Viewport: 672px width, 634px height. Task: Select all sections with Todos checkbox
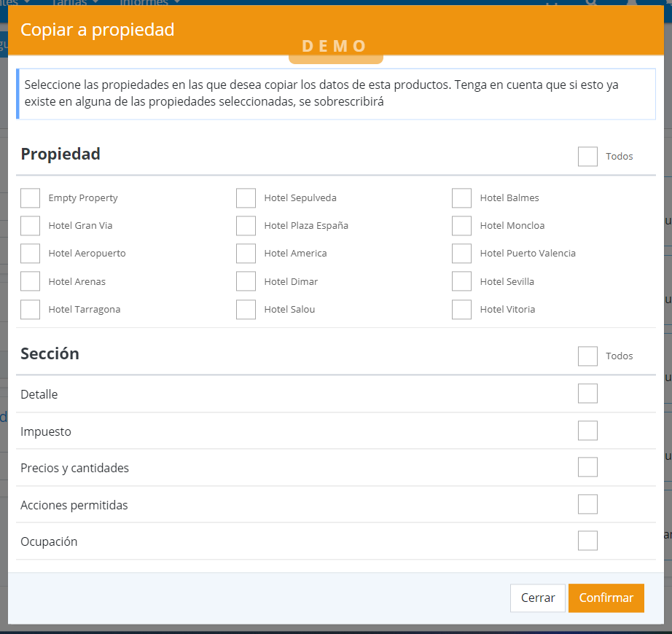click(588, 356)
